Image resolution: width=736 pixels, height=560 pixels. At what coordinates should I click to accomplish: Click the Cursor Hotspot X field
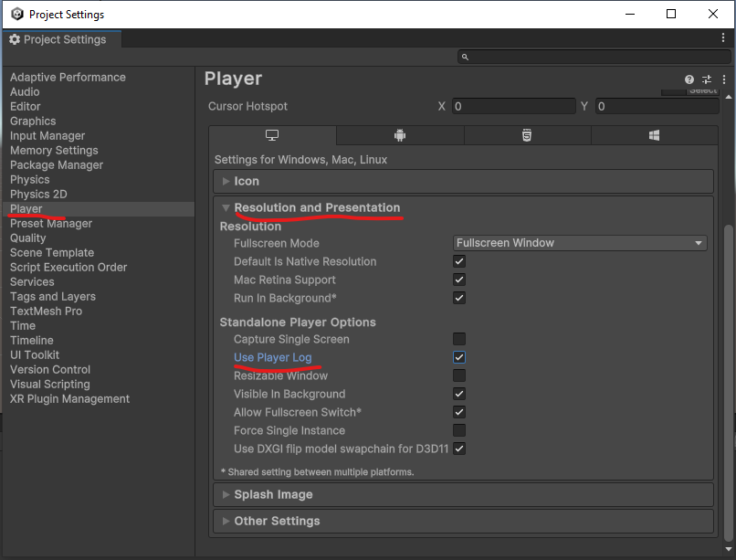513,106
